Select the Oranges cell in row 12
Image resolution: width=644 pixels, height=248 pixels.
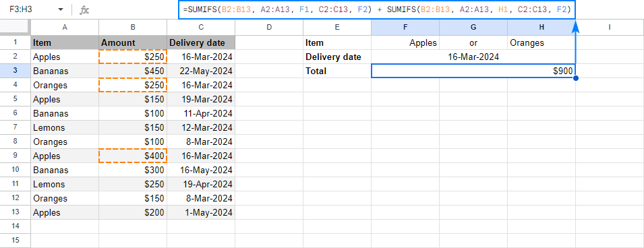click(65, 198)
